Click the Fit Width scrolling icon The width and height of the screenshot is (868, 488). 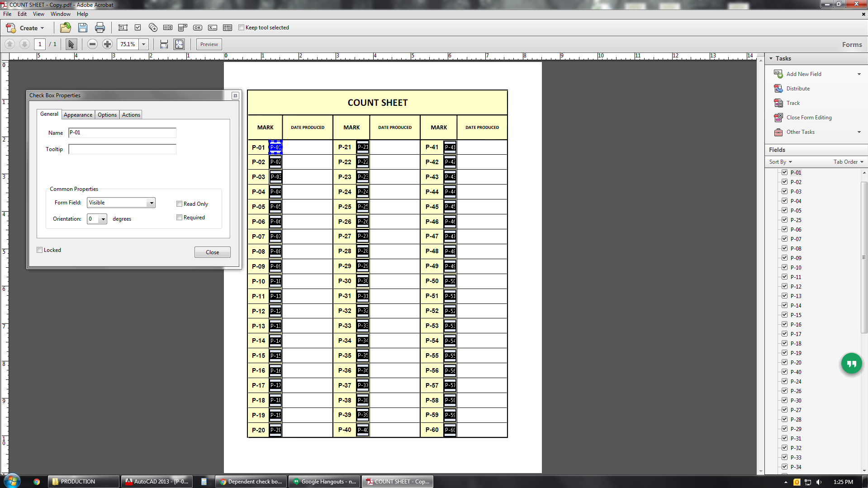click(164, 44)
